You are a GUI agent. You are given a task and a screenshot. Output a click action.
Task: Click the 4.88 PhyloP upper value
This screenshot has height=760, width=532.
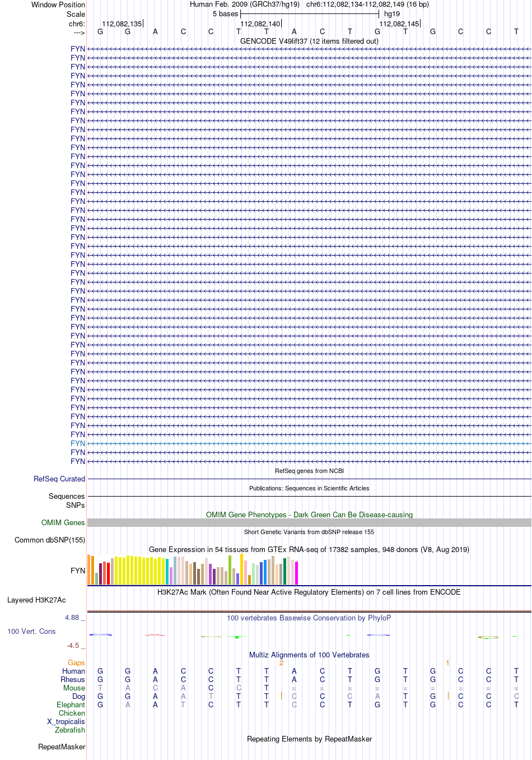point(72,617)
